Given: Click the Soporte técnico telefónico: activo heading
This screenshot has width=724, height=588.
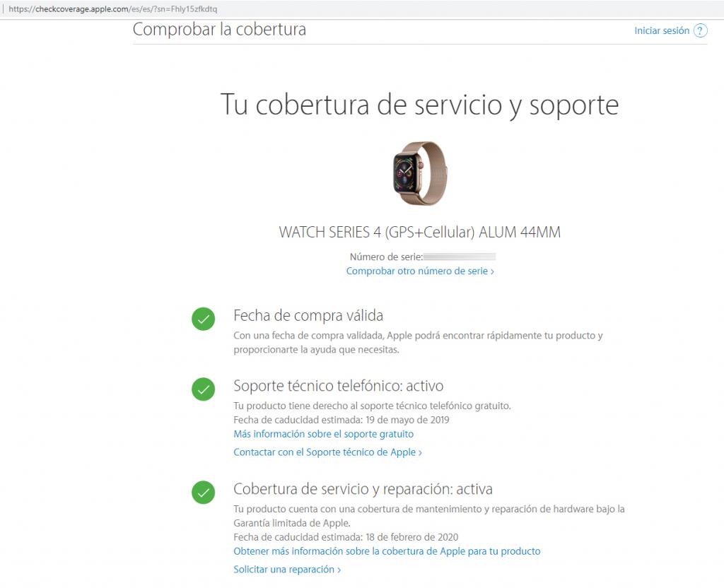Looking at the screenshot, I should [x=339, y=386].
